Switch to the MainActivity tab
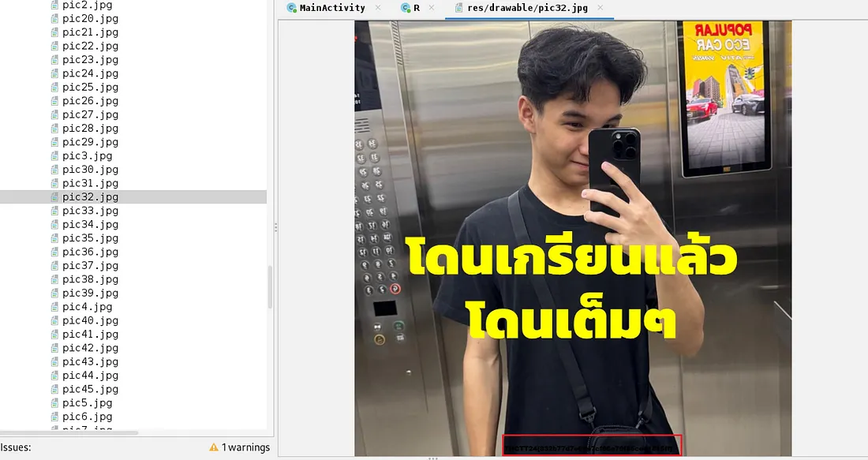Screen dimensions: 868x460 pos(331,8)
